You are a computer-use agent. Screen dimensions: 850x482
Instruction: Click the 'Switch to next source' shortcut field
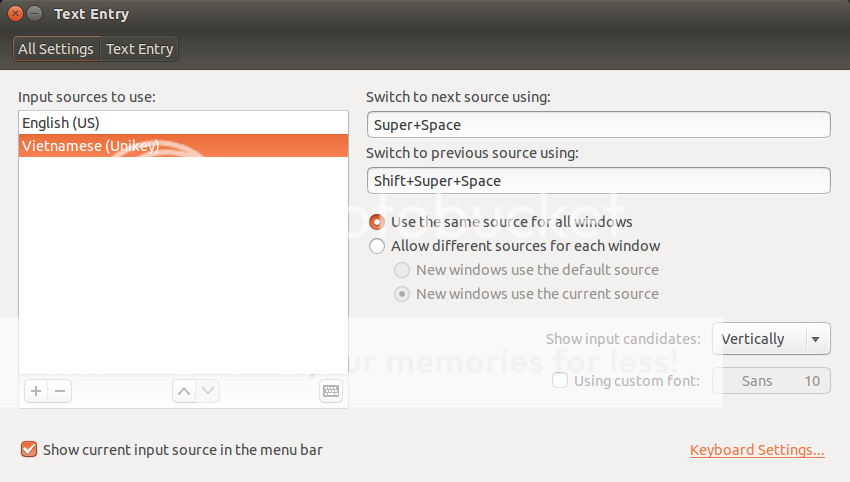598,125
